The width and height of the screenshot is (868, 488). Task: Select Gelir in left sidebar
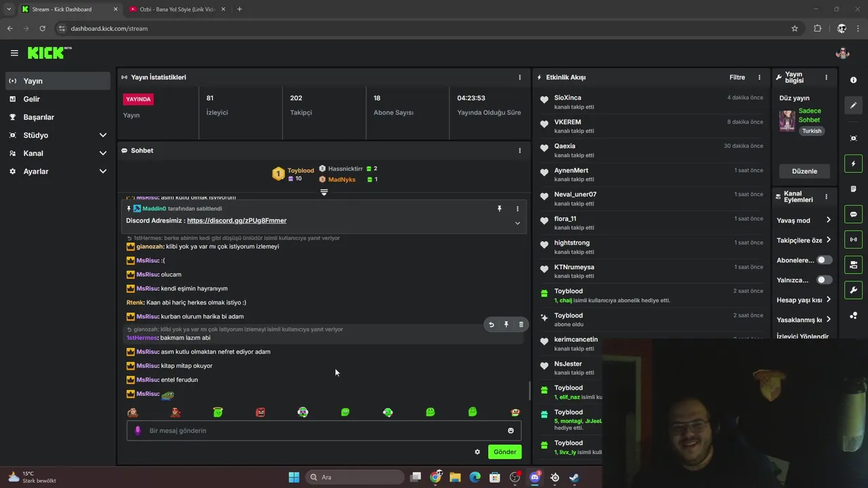coord(58,99)
